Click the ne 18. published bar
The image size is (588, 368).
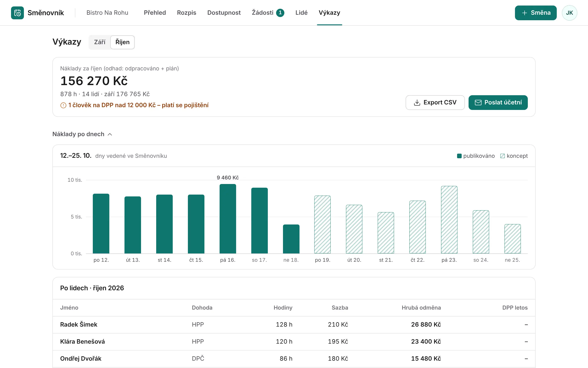[291, 239]
